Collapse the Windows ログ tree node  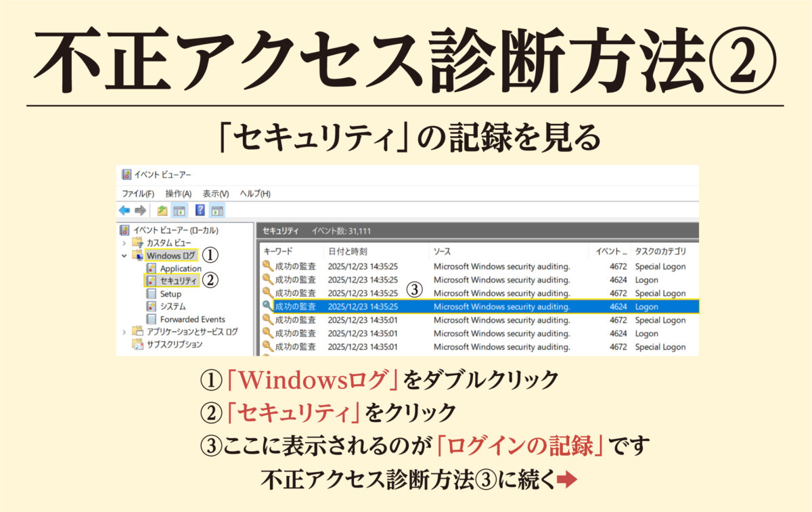pyautogui.click(x=125, y=256)
